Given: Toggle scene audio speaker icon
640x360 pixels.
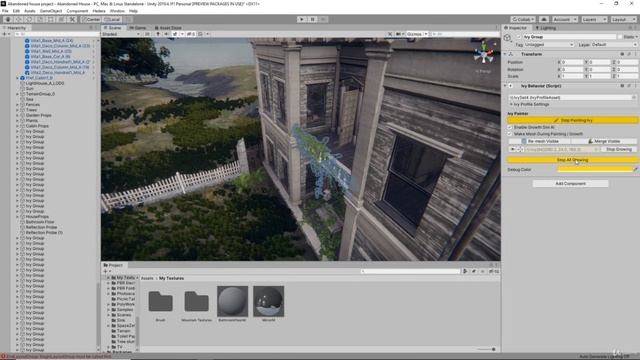Looking at the screenshot, I should coord(167,34).
